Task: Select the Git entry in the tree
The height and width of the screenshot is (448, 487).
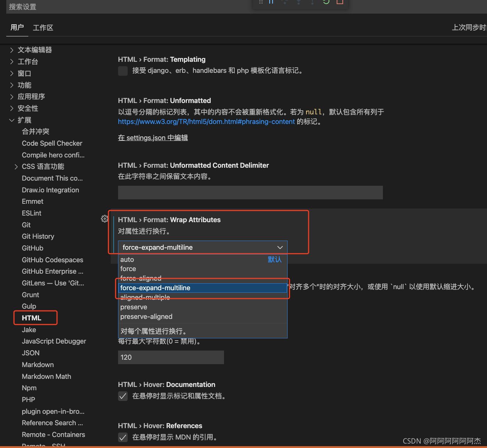Action: 26,225
